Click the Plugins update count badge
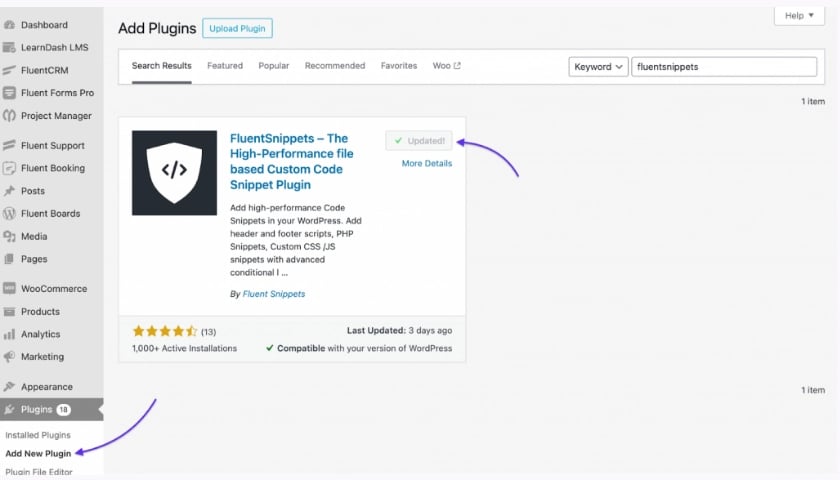Screen dimensions: 840x480 pos(63,410)
